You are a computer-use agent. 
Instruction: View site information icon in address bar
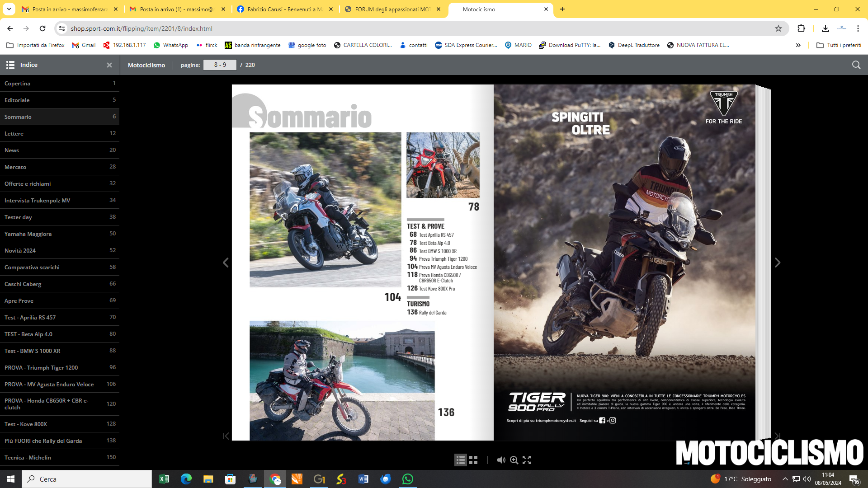(x=62, y=28)
